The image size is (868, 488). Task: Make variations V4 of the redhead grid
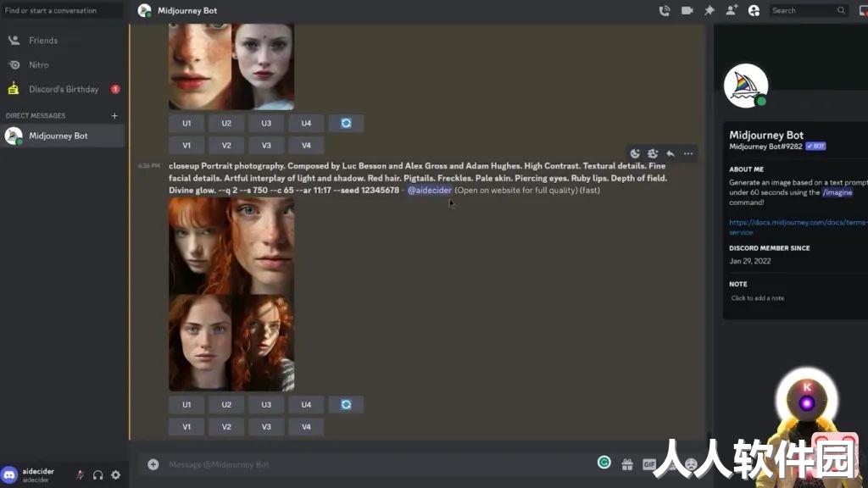click(306, 427)
